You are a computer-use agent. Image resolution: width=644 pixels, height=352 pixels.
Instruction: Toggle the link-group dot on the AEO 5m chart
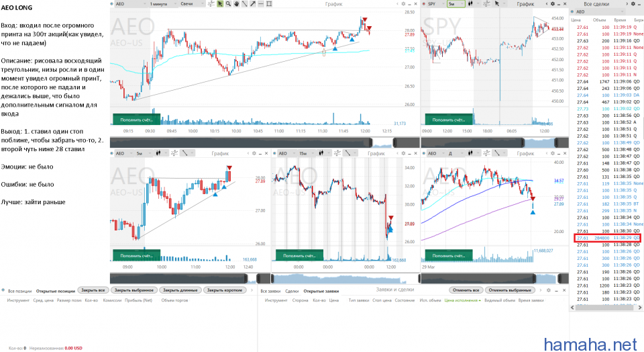click(x=112, y=153)
